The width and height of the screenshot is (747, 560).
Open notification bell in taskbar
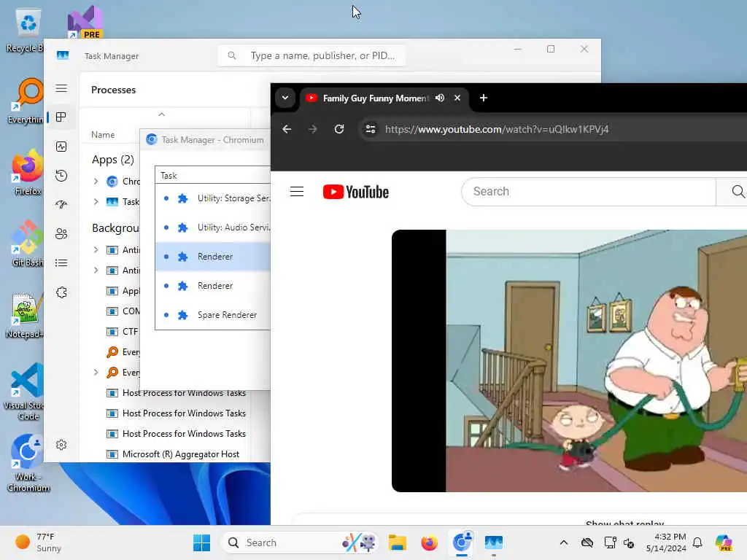[x=697, y=542]
